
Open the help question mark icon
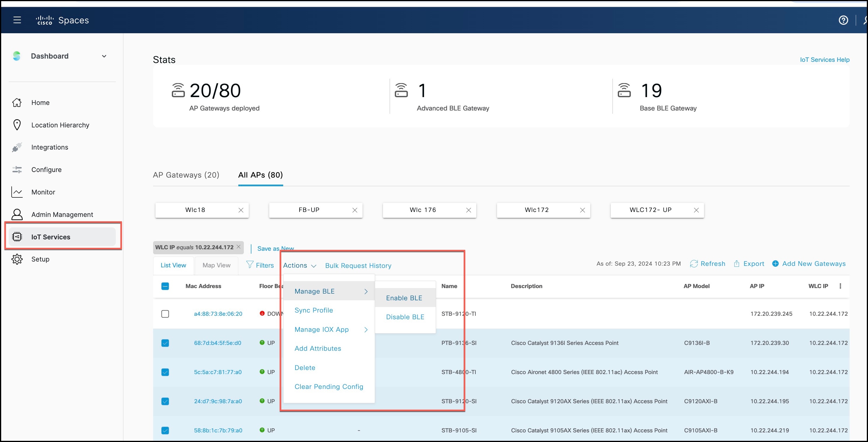click(x=843, y=20)
